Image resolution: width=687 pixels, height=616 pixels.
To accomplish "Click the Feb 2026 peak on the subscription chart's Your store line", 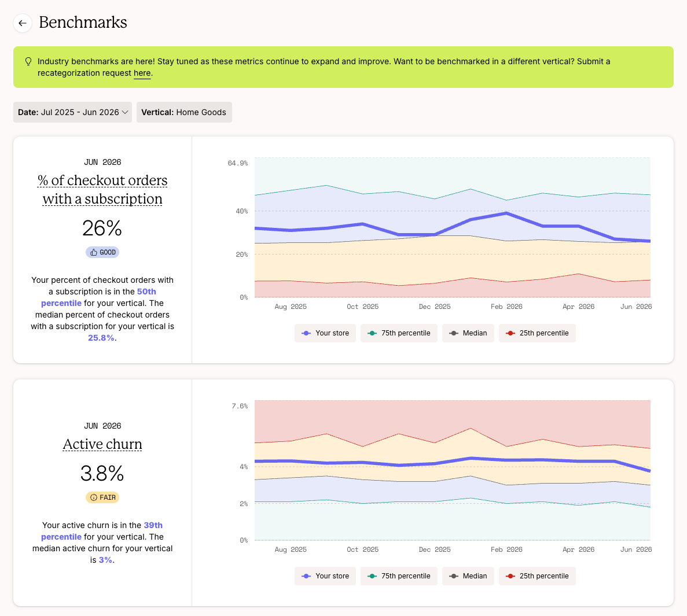I will [x=506, y=213].
